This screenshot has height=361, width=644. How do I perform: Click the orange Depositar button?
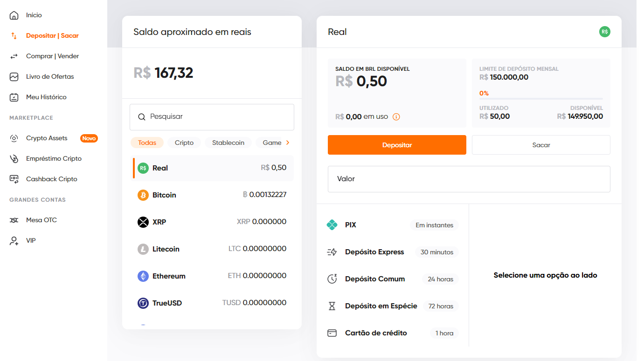[397, 145]
